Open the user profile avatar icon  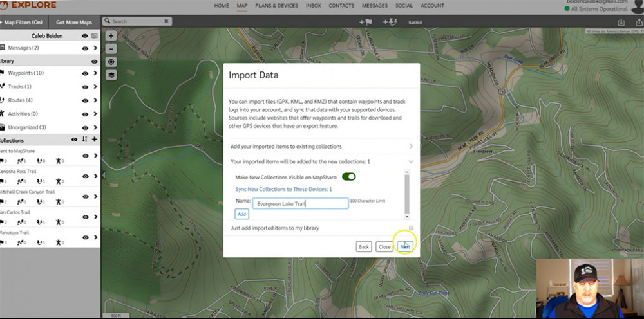click(638, 6)
